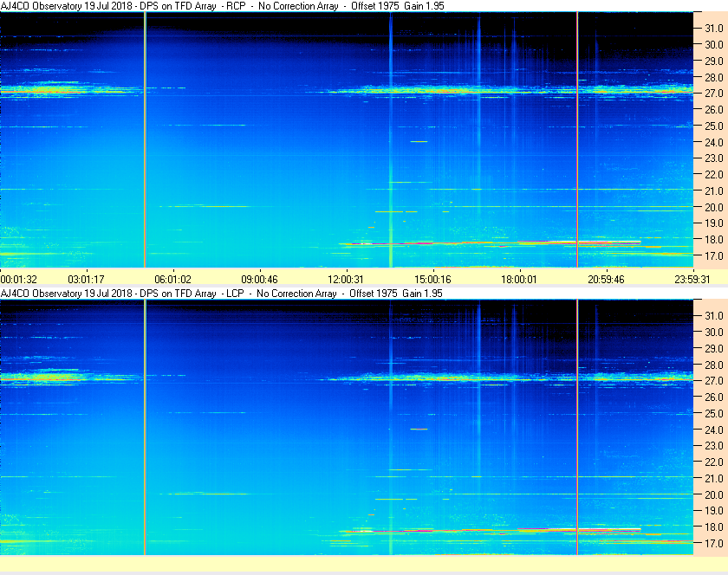Click the 23:59:31 end time label
This screenshot has height=575, width=728.
pos(692,280)
